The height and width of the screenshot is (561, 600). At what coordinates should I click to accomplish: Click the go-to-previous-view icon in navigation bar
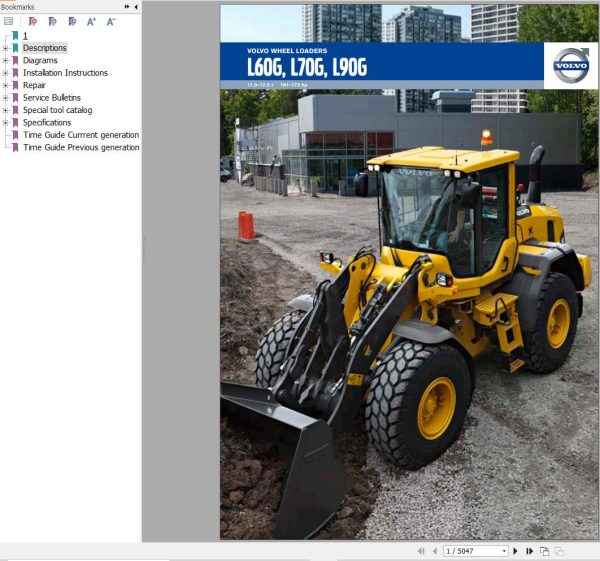[544, 551]
